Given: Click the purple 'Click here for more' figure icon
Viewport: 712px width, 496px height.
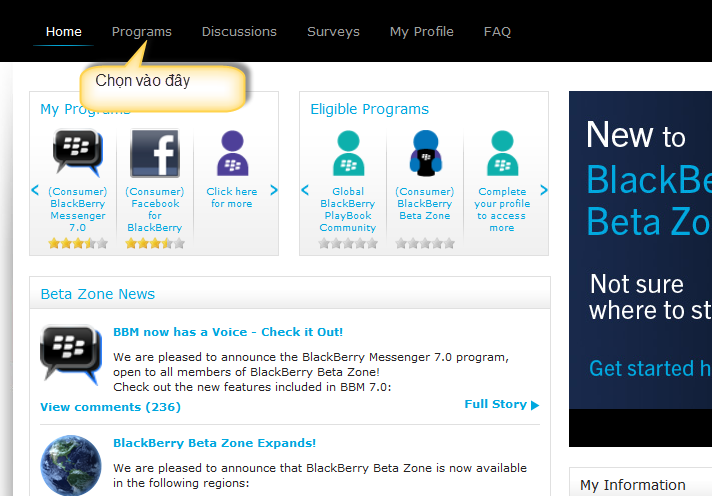Looking at the screenshot, I should coord(232,153).
